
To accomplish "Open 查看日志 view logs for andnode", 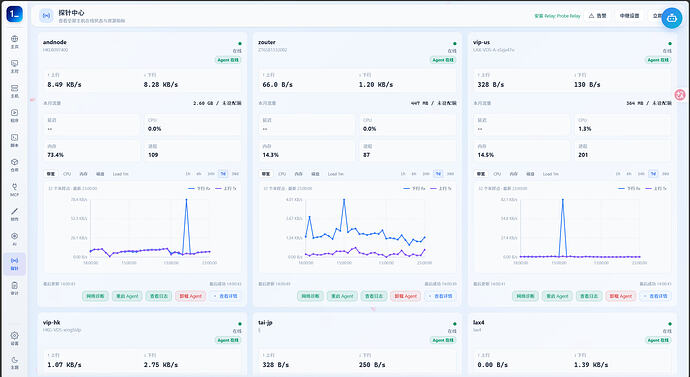I will [x=158, y=296].
